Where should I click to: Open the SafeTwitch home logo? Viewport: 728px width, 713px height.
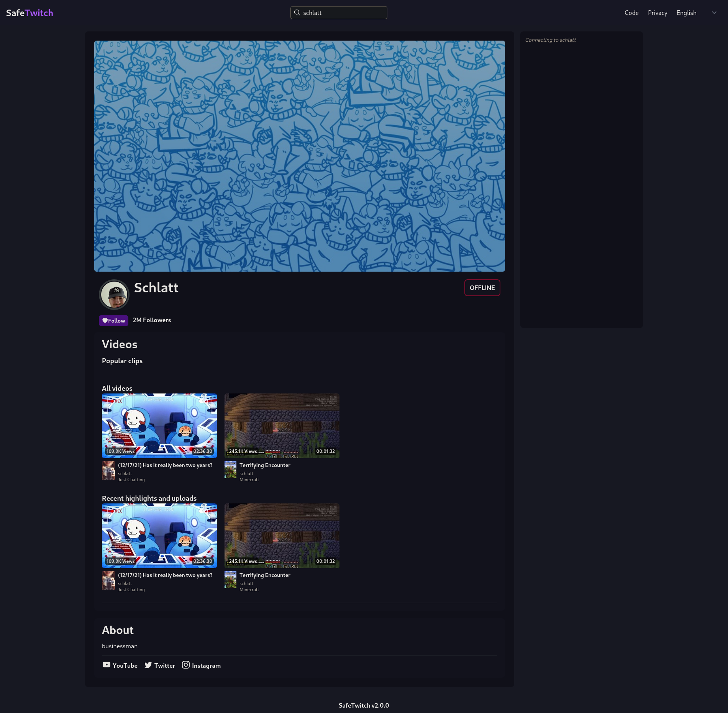coord(30,13)
